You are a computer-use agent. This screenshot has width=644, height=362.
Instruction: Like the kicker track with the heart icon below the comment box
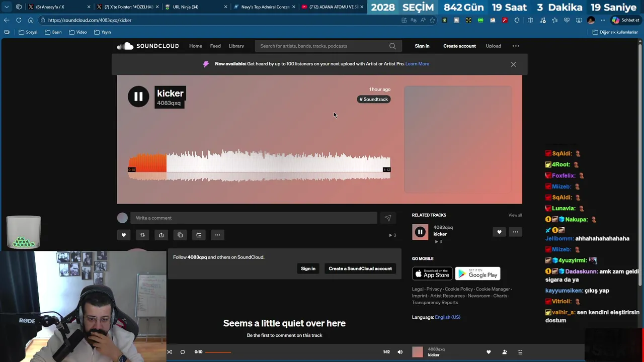123,235
